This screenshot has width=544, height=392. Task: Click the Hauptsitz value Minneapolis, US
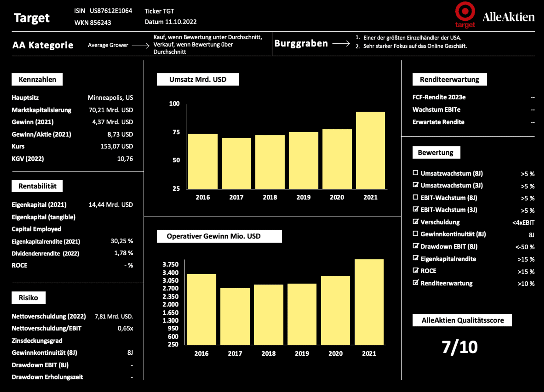(x=110, y=98)
